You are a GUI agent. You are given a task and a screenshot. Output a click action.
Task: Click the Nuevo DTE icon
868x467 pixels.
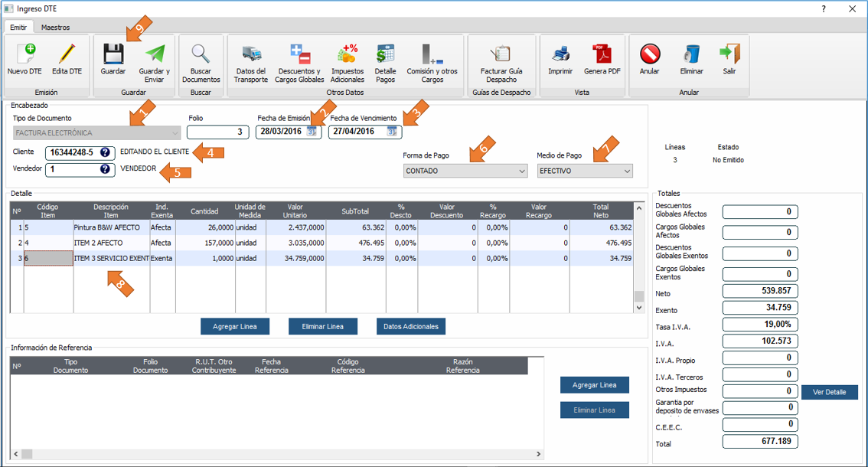click(x=24, y=54)
